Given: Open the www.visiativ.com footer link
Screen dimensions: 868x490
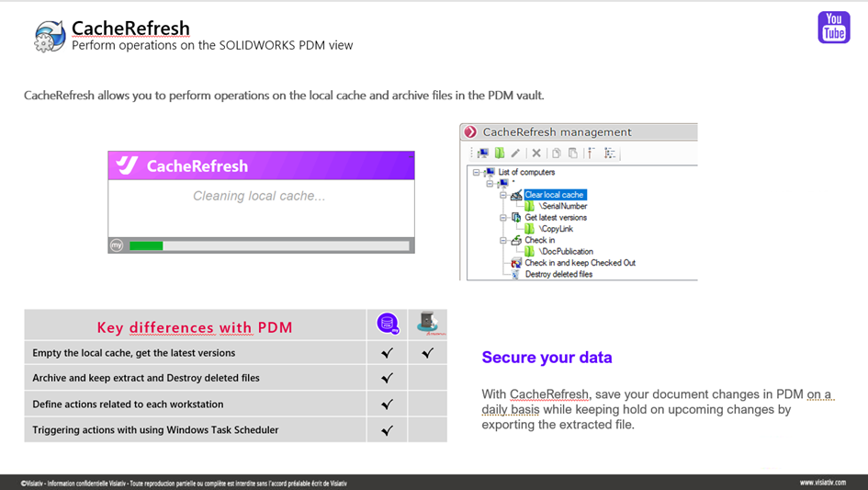Looking at the screenshot, I should [823, 483].
